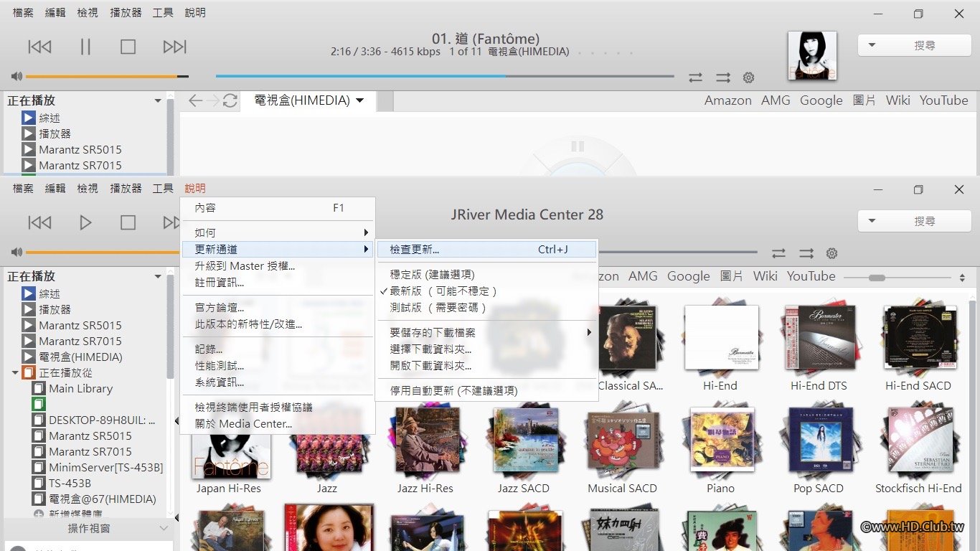980x551 pixels.
Task: Click the Fantôme album art in top window
Action: (x=812, y=56)
